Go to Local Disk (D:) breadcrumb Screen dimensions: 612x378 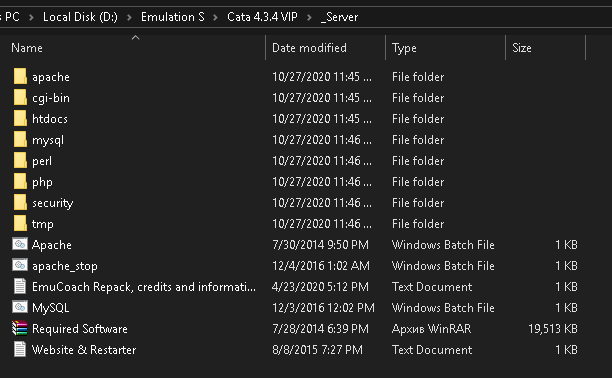tap(80, 17)
